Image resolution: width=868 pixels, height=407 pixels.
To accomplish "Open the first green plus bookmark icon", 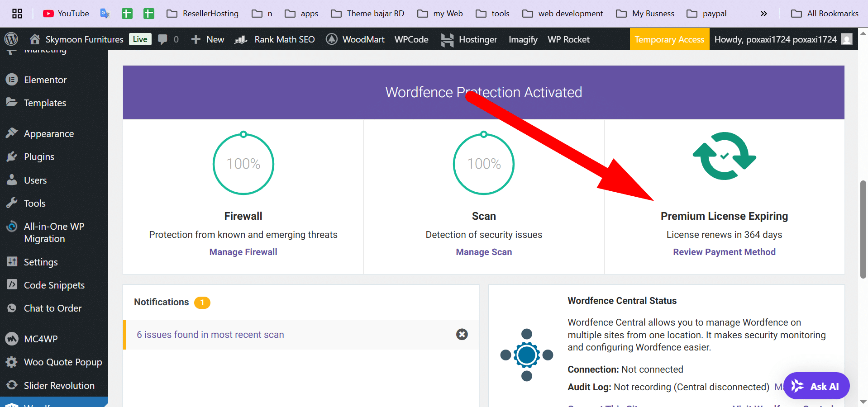I will click(127, 14).
